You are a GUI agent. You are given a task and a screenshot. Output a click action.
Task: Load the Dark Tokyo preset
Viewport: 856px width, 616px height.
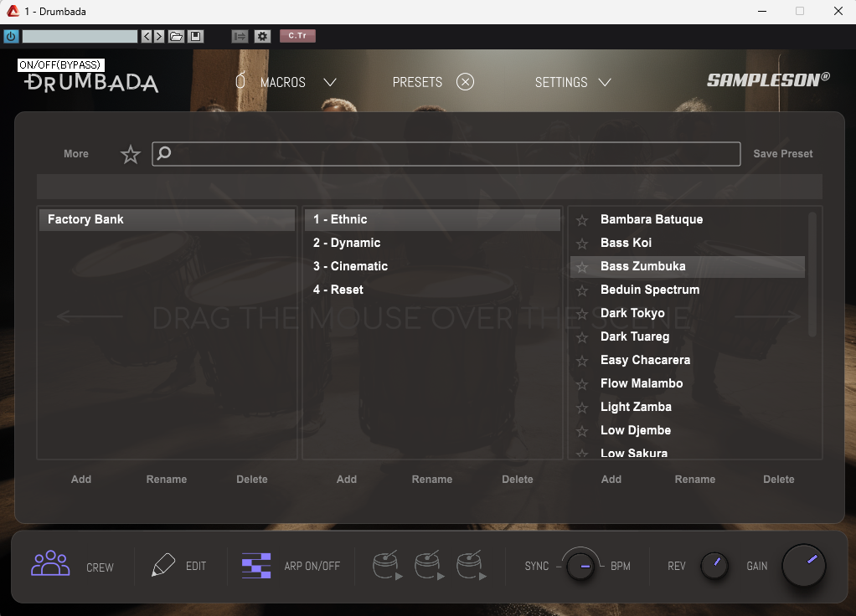coord(632,313)
